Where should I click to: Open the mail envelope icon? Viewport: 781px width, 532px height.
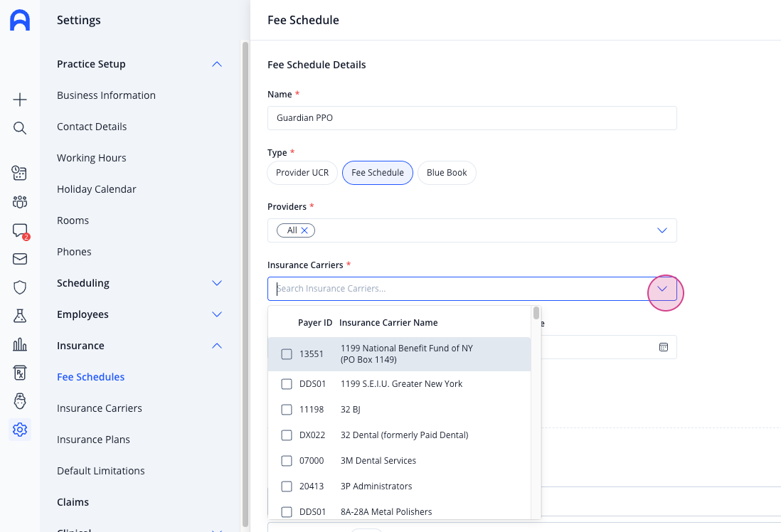20,259
